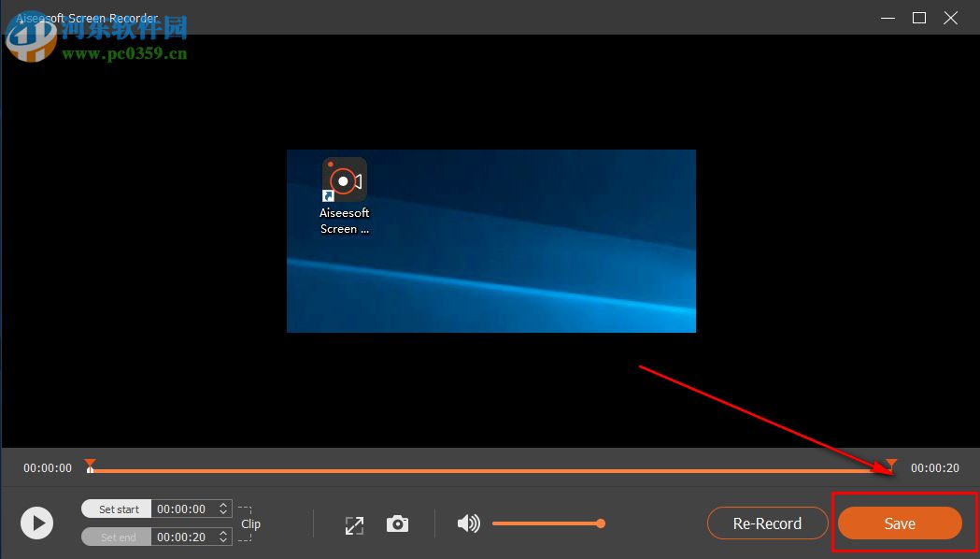The image size is (980, 559).
Task: Click the Re-Record button
Action: click(x=768, y=523)
